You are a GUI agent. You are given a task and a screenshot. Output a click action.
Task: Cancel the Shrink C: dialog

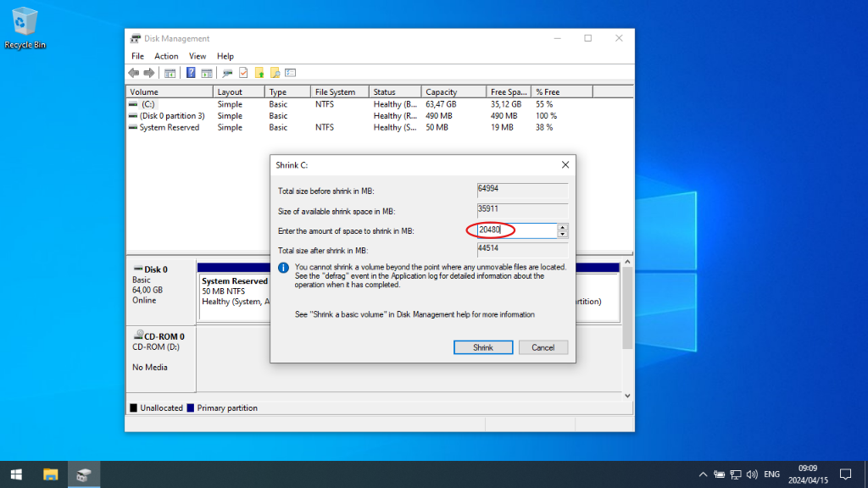[542, 347]
